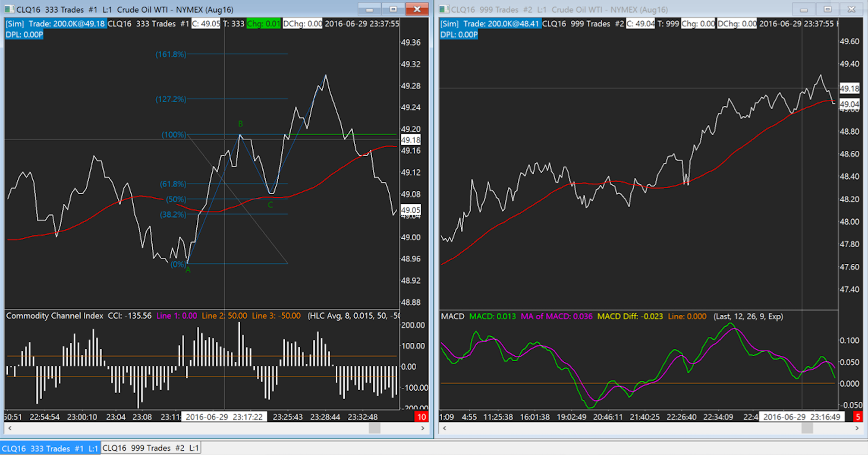Click the red 10 box on left chart
This screenshot has width=868, height=455.
pyautogui.click(x=421, y=417)
